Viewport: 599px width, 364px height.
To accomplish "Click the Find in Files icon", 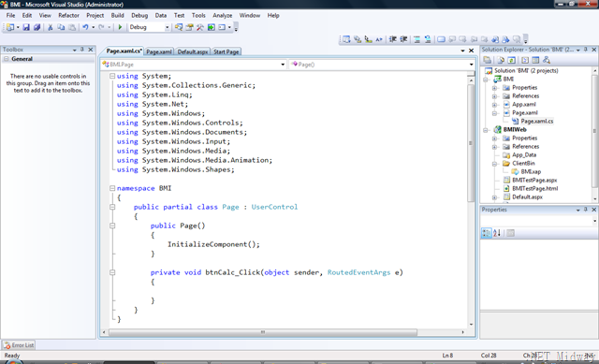I will pos(179,27).
